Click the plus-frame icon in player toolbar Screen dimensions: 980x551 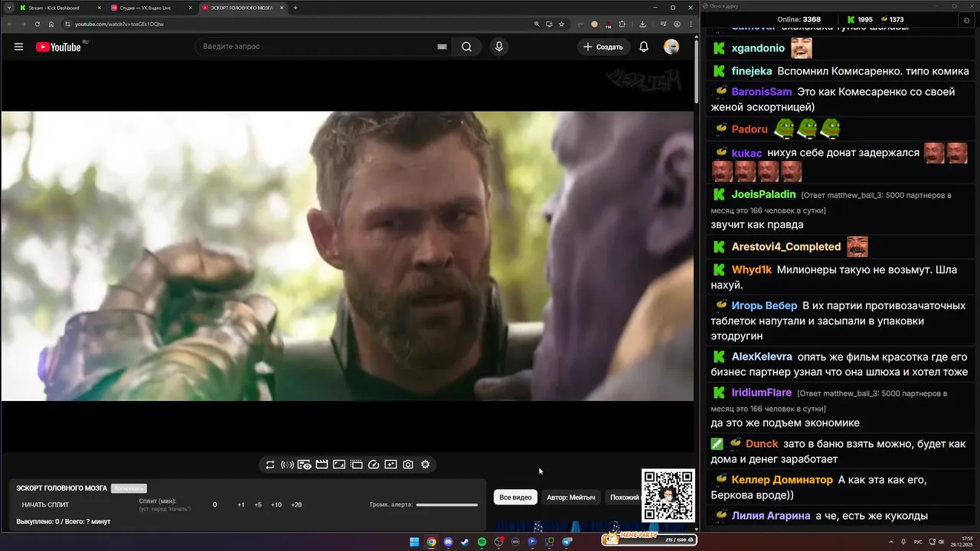coord(390,465)
